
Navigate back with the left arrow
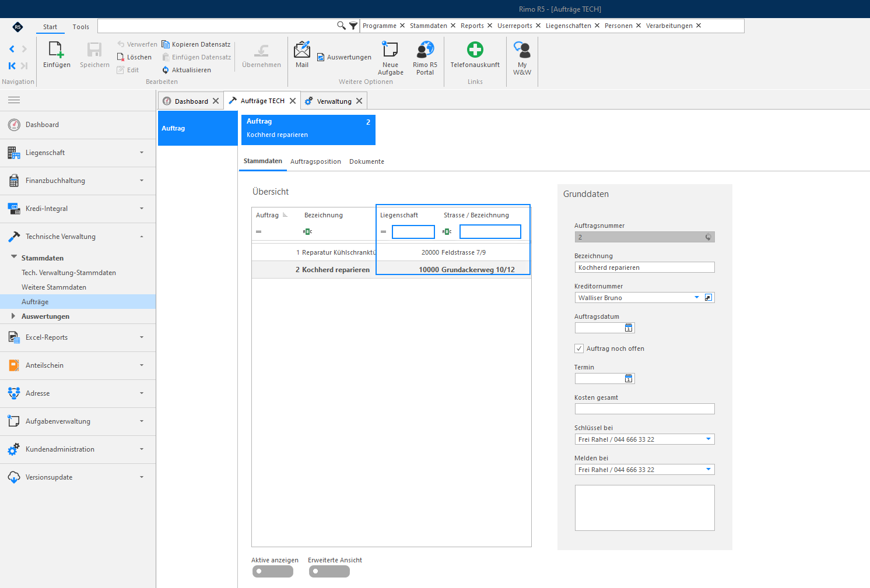tap(12, 49)
